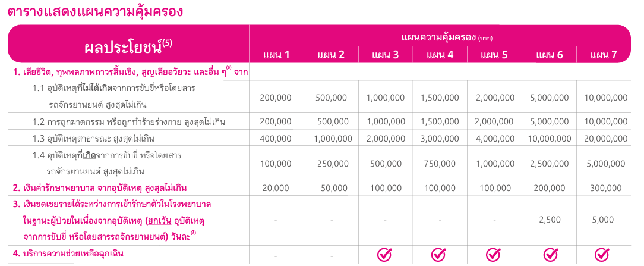Image resolution: width=644 pixels, height=266 pixels.
Task: Select the 300,000 medical expense cell
Action: coord(603,188)
